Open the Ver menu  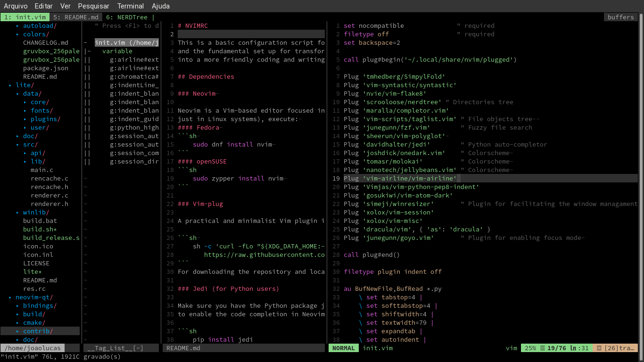click(66, 6)
